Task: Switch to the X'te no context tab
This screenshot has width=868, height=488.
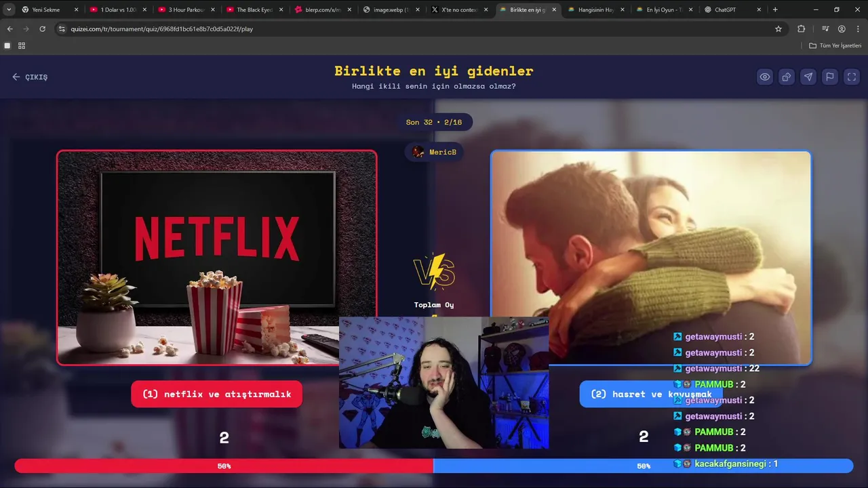Action: pyautogui.click(x=458, y=9)
